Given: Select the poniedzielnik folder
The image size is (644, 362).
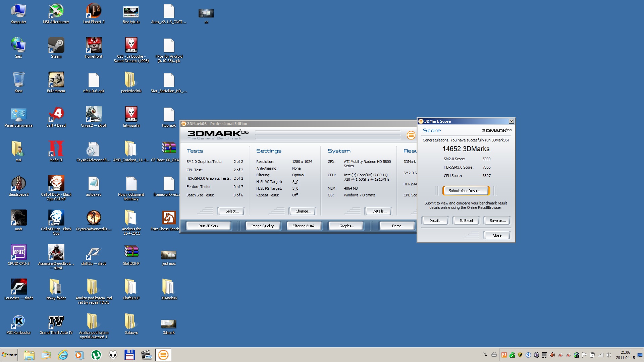Looking at the screenshot, I should (x=131, y=82).
